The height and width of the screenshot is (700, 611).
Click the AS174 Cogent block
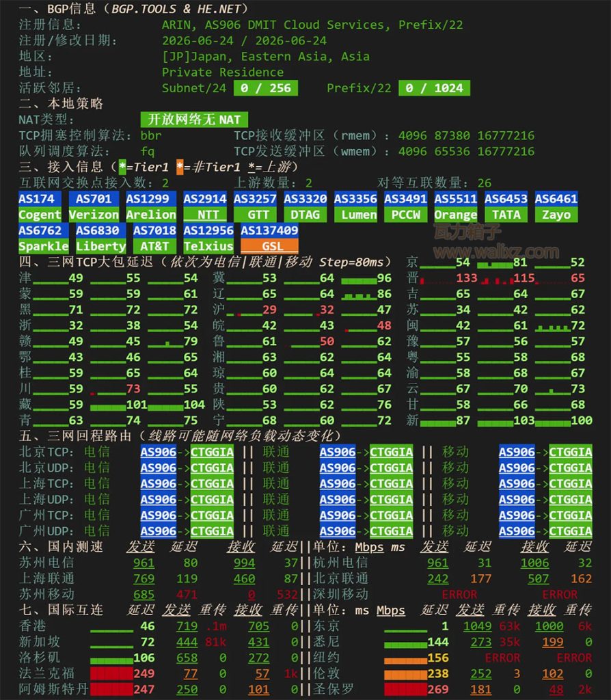point(40,206)
